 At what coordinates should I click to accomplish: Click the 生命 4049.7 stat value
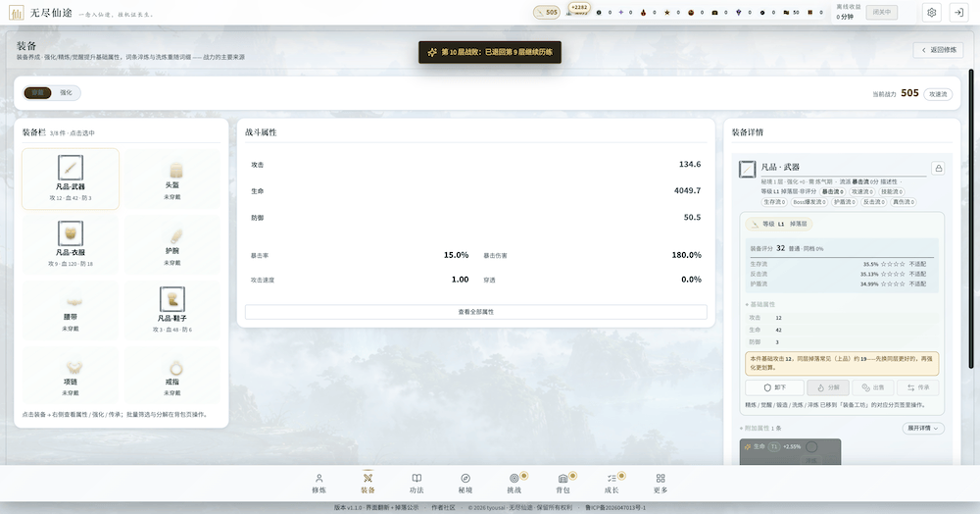pyautogui.click(x=688, y=190)
